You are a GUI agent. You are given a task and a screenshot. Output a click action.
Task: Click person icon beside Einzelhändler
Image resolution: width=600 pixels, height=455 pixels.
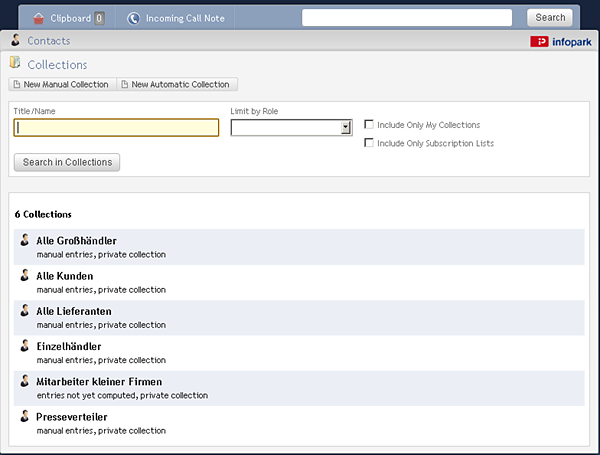(24, 346)
